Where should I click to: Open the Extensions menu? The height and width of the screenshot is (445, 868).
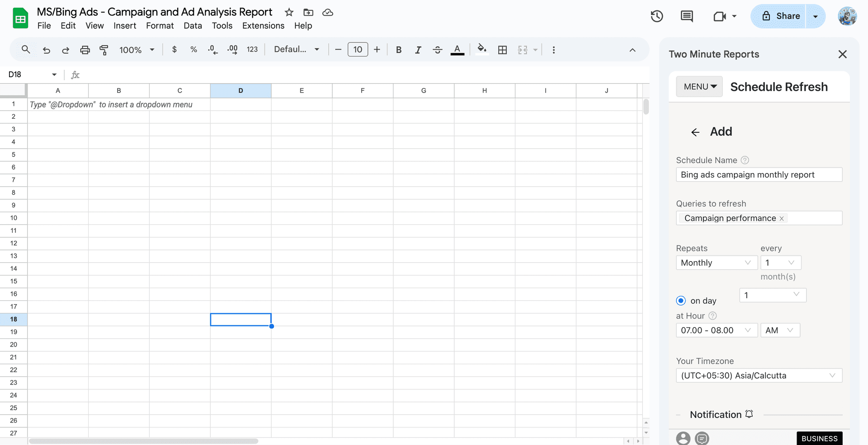click(x=263, y=26)
